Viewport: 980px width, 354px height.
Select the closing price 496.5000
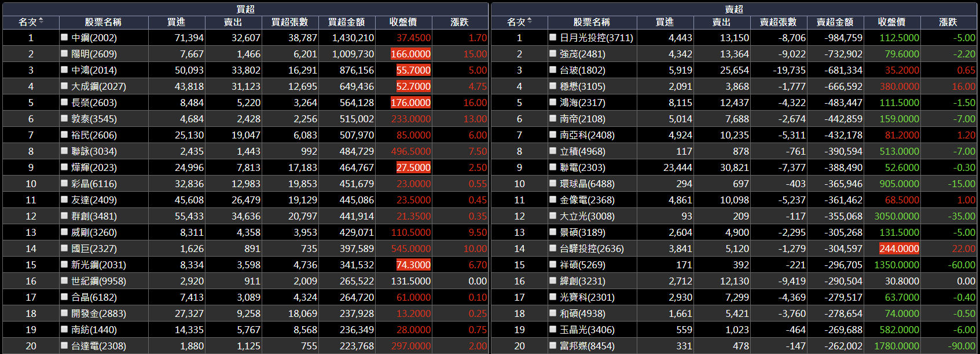[x=411, y=151]
